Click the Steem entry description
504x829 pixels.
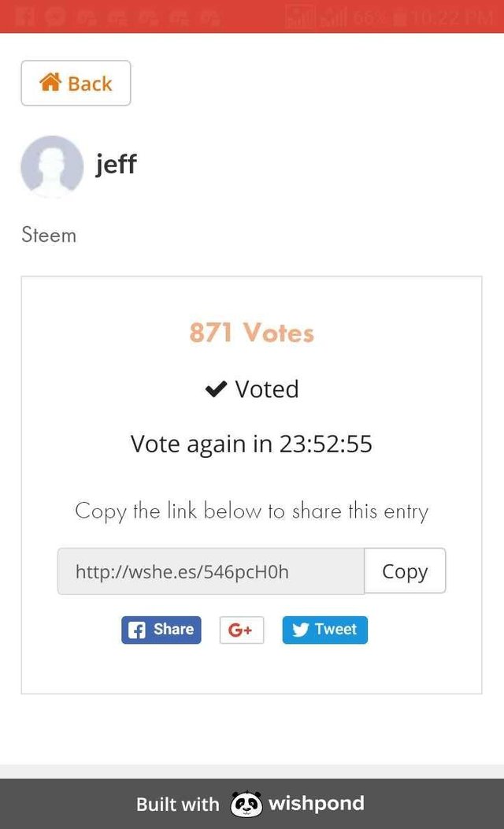[x=49, y=235]
